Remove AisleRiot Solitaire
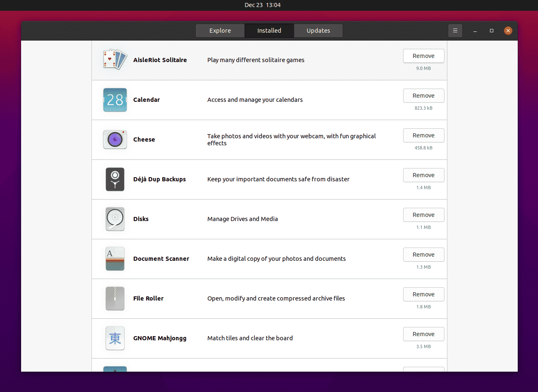Screen dimensions: 538x392 pyautogui.click(x=424, y=56)
